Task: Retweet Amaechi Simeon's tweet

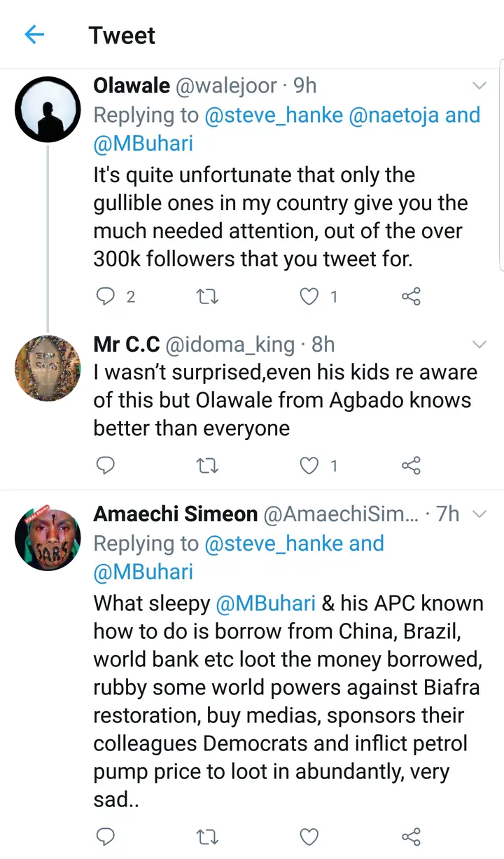Action: click(x=207, y=836)
